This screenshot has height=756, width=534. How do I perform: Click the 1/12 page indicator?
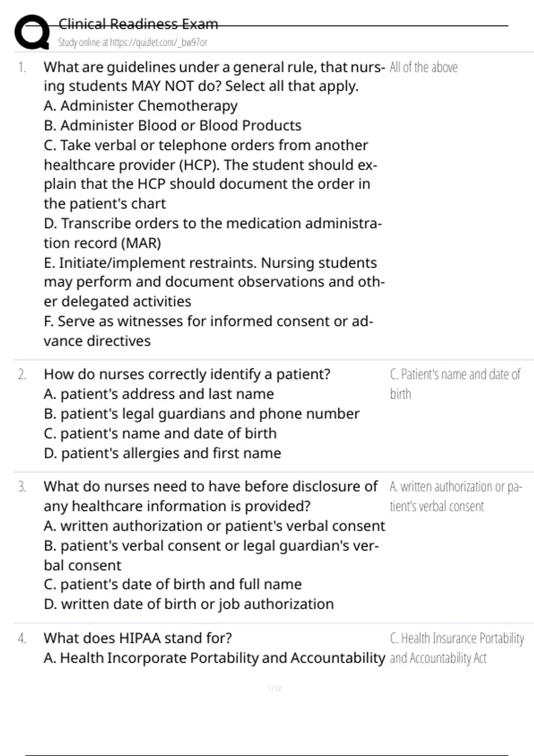pos(275,688)
